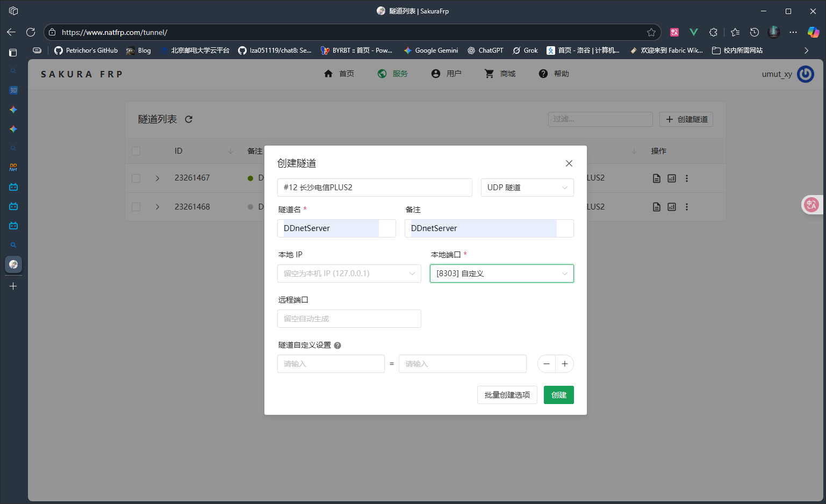Screen dimensions: 826x504
Task: Click the 批量创建选项 button
Action: 507,395
